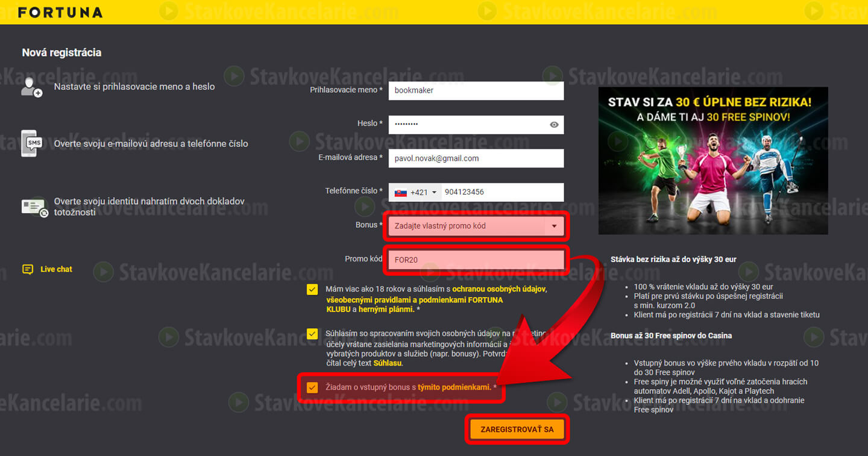Click the FORTUNA logo
Image resolution: width=868 pixels, height=456 pixels.
[x=60, y=12]
